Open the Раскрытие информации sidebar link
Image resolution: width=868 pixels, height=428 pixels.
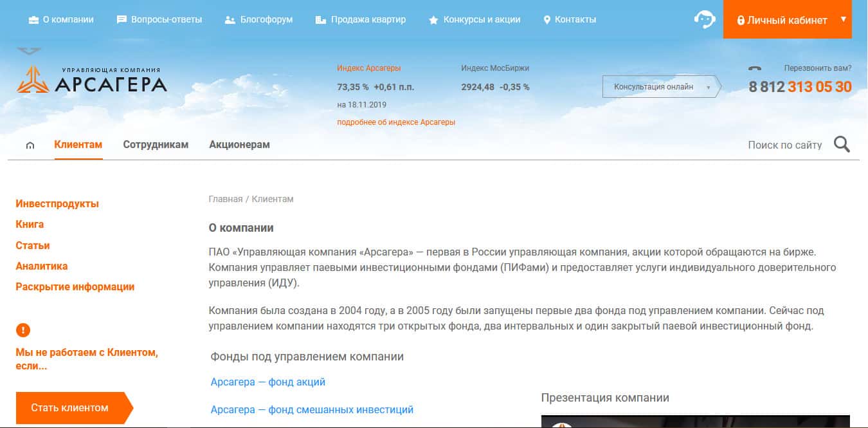pyautogui.click(x=75, y=287)
